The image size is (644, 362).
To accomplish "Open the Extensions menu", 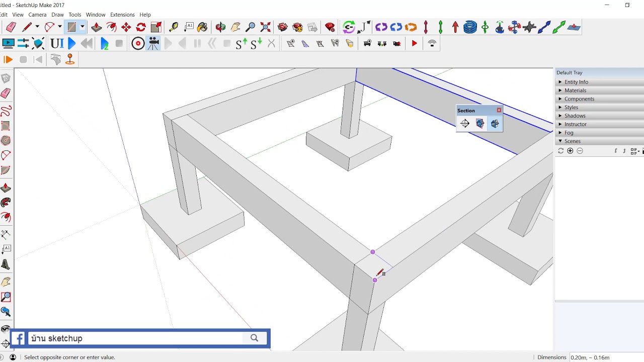I will coord(122,15).
